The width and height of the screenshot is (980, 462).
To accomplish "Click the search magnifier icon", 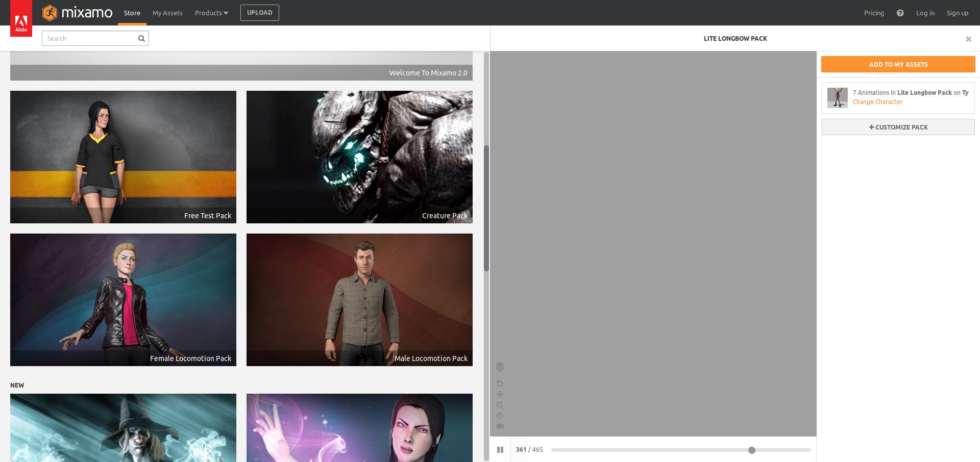I will [x=141, y=39].
